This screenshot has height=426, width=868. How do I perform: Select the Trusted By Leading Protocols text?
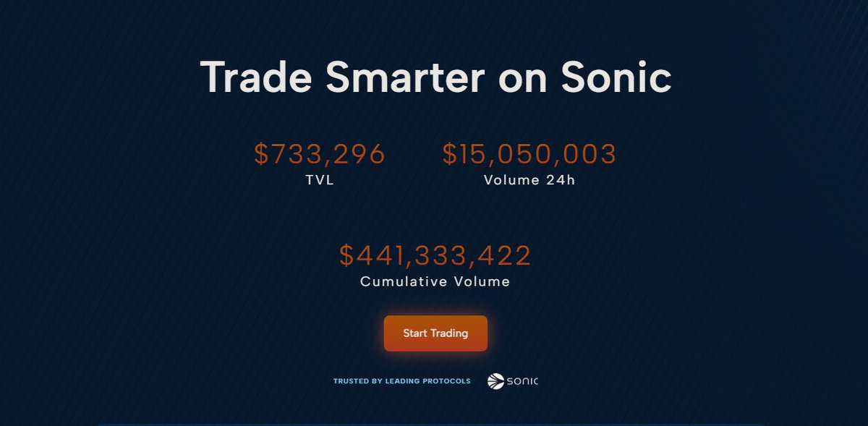[x=401, y=381]
